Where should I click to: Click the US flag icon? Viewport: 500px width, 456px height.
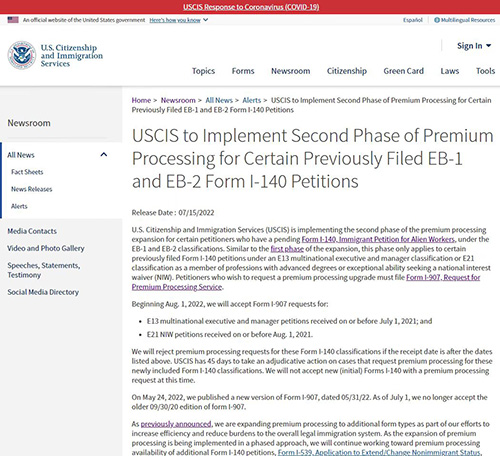[x=13, y=20]
